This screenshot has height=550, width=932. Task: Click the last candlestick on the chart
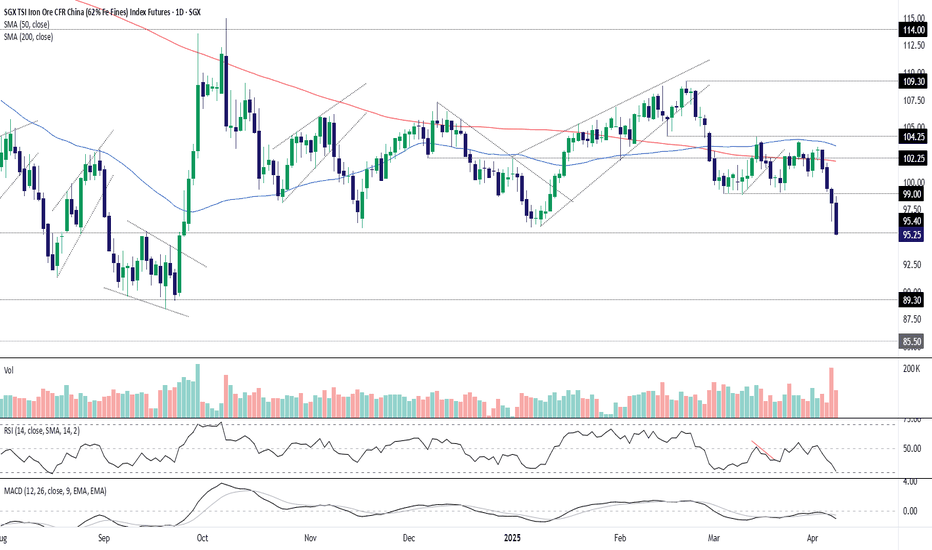[x=836, y=216]
